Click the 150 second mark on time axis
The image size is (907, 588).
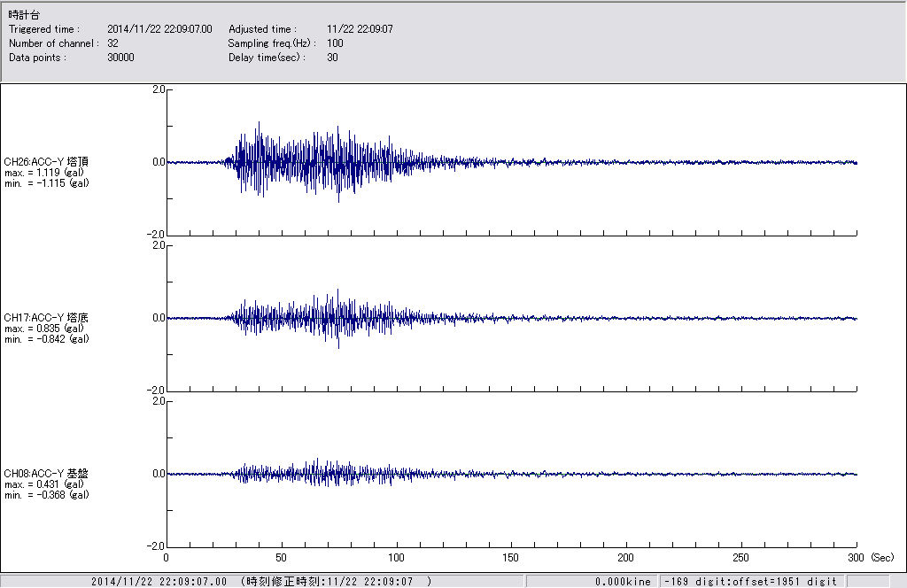pos(511,558)
